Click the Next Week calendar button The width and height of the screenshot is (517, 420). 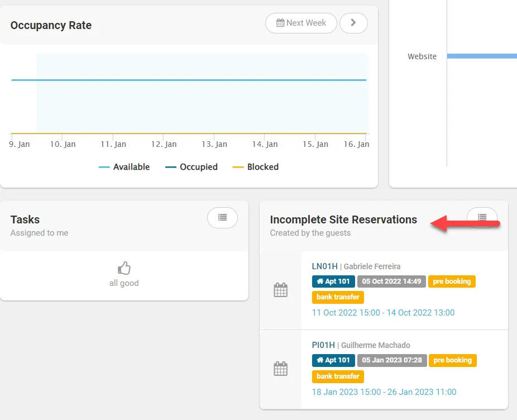301,23
